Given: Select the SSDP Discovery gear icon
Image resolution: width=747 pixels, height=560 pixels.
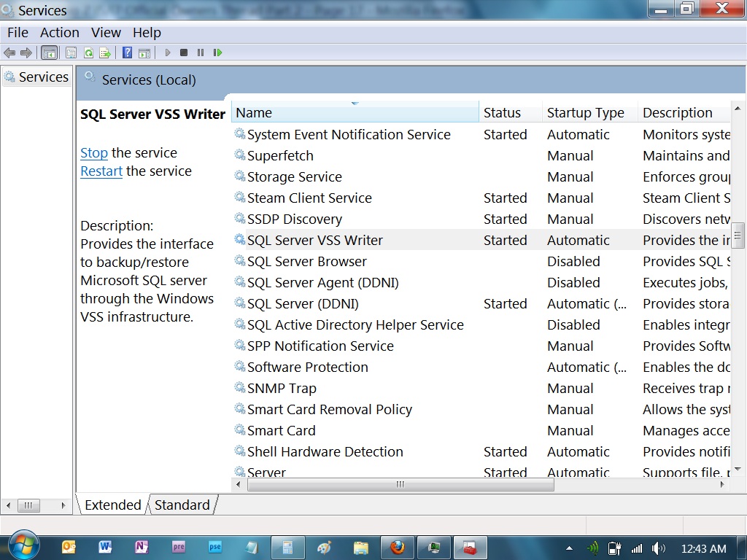Looking at the screenshot, I should click(x=239, y=218).
